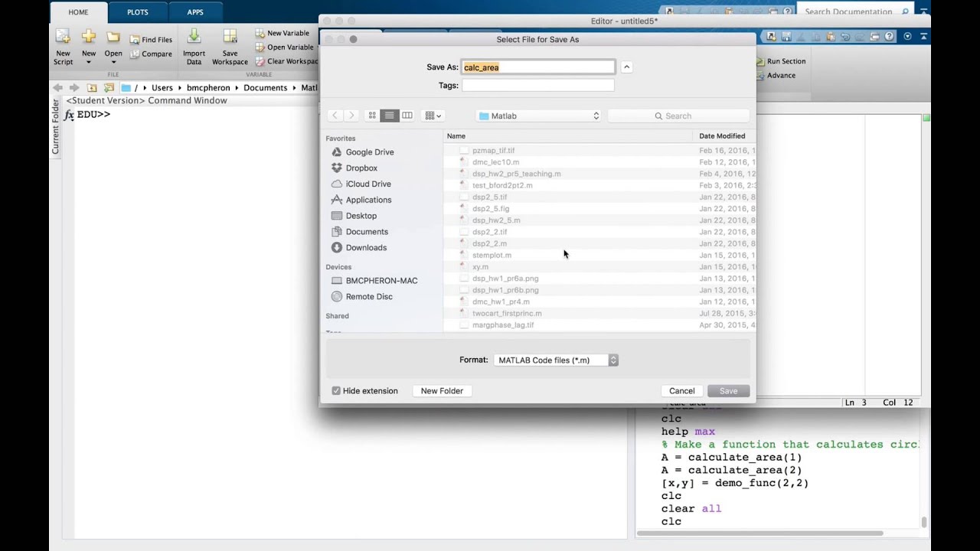Switch to the HOME tab
This screenshot has height=551, width=980.
78,12
